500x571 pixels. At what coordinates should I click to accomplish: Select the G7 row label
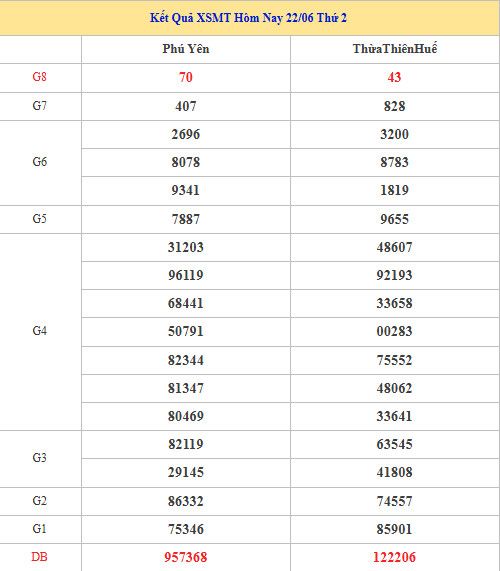tap(39, 106)
